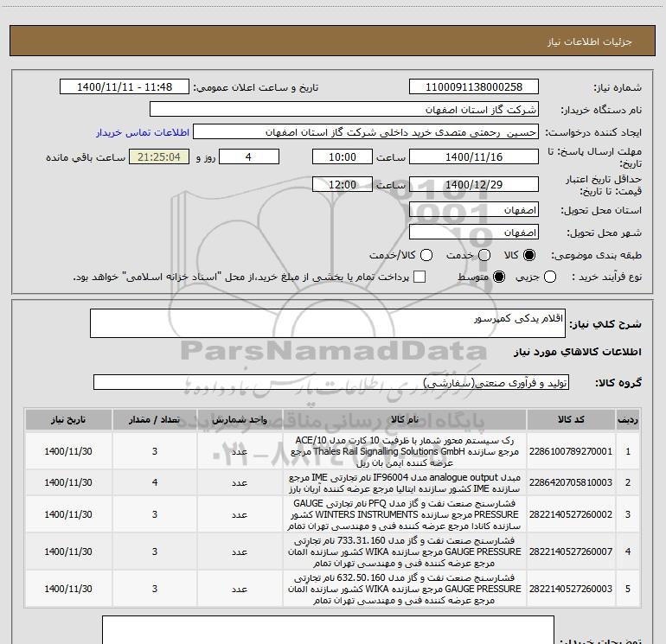Viewport: 666px width, 644px height.
Task: Click the delivery city field اصفهان
Action: 474,233
